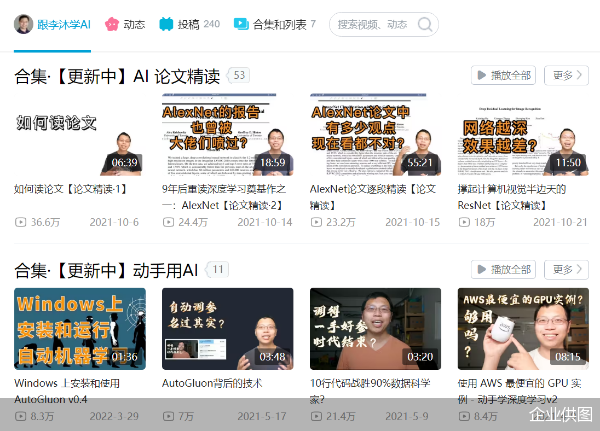Open the 自动调参名过其实 thumbnail

228,329
